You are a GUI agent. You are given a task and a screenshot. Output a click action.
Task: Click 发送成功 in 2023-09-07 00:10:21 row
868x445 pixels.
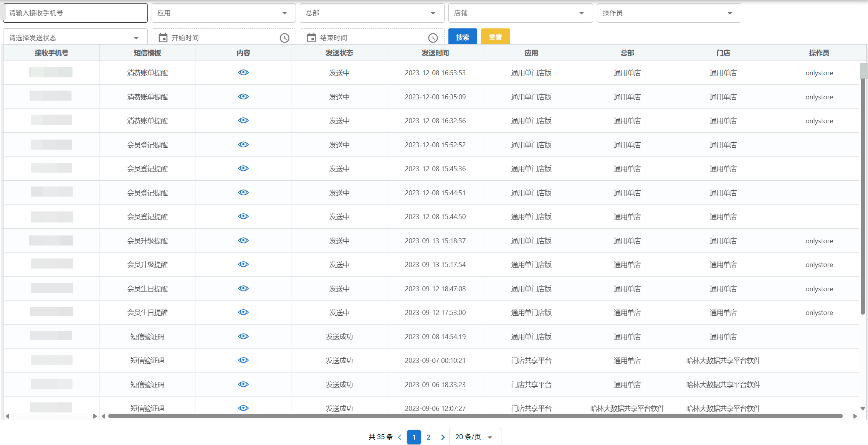pos(339,361)
